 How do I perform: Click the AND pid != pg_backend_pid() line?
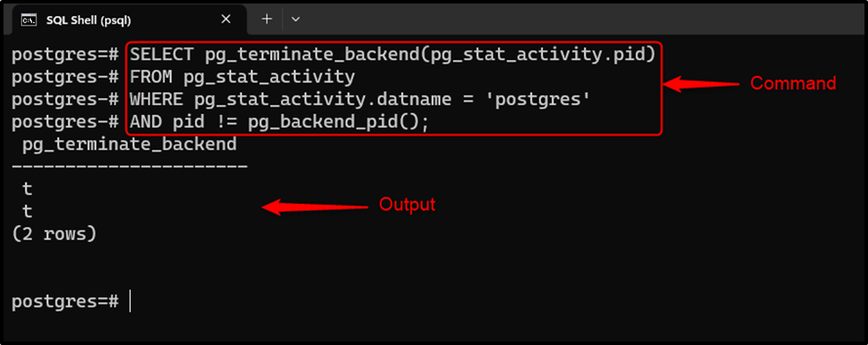pos(280,122)
